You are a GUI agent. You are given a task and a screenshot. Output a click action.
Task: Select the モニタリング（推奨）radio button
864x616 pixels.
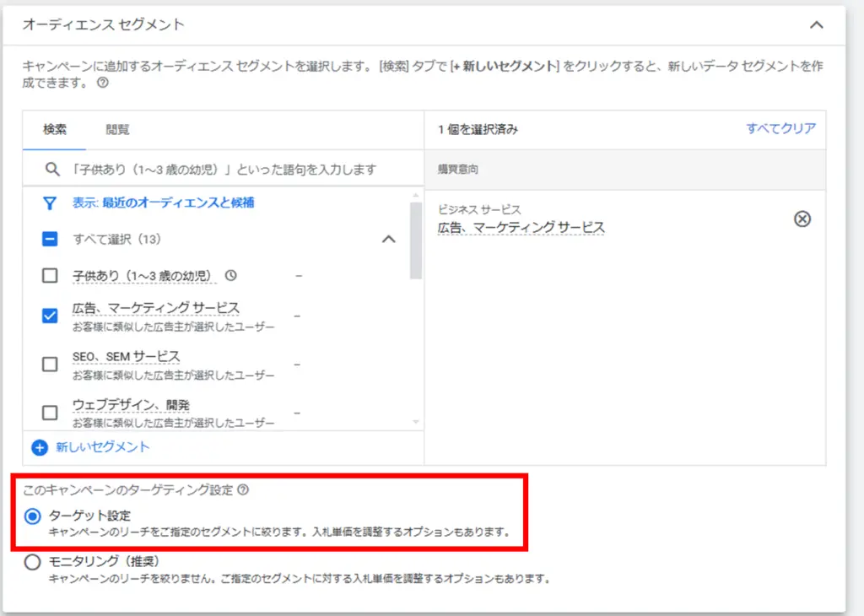coord(34,564)
